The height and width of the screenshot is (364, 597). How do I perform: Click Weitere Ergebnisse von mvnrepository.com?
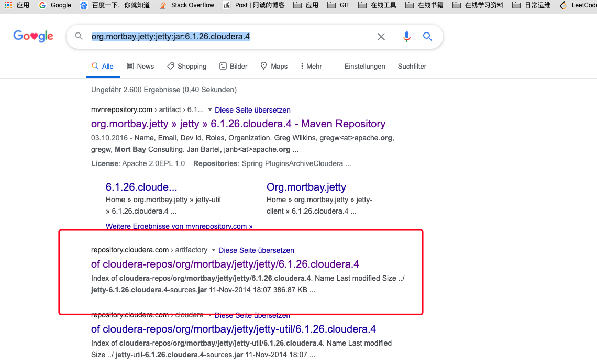click(x=179, y=226)
